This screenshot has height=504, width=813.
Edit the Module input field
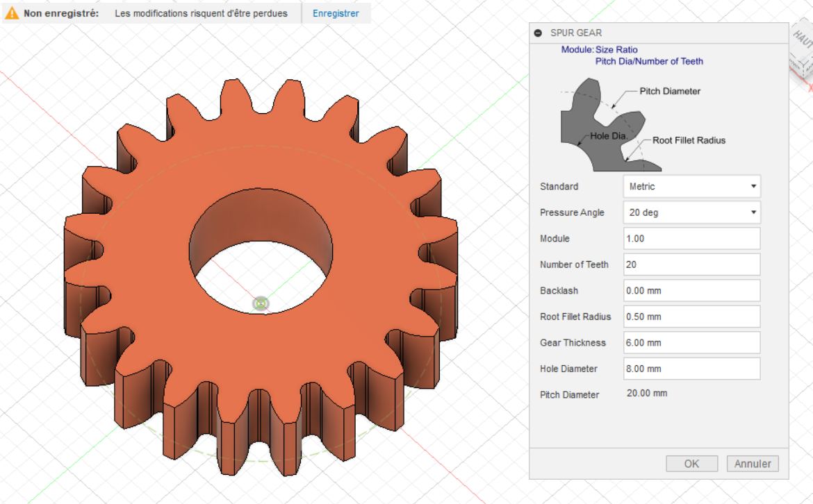tap(691, 239)
